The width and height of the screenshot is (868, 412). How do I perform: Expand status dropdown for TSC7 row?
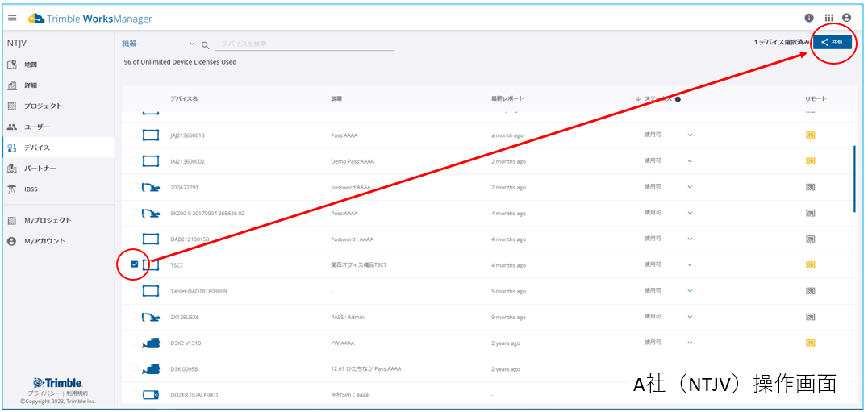(690, 264)
